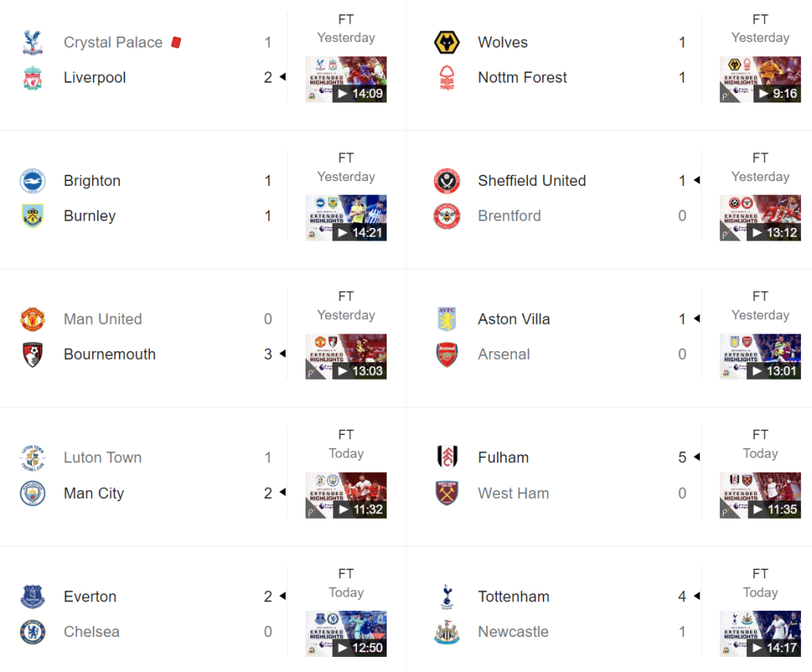Screen dimensions: 812x672
Task: Play the Crystal Palace vs Liverpool highlights
Action: [346, 79]
